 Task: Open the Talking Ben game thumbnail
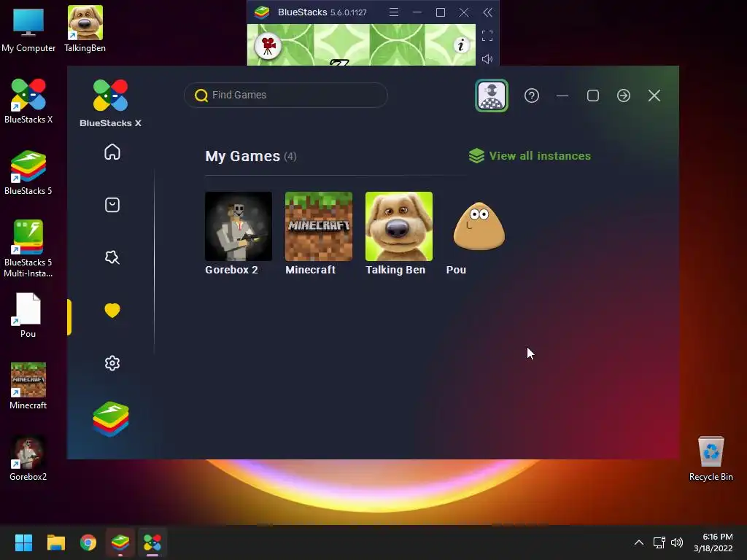coord(399,226)
